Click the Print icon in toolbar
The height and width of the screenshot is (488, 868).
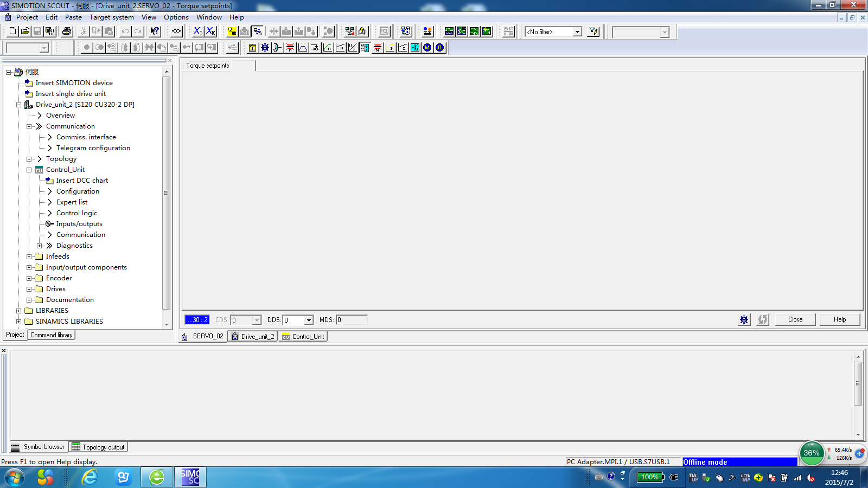pos(67,31)
